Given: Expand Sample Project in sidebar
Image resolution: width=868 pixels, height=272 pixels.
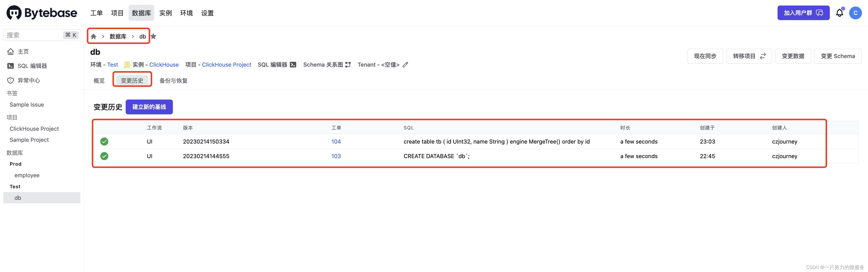Looking at the screenshot, I should click(x=29, y=139).
